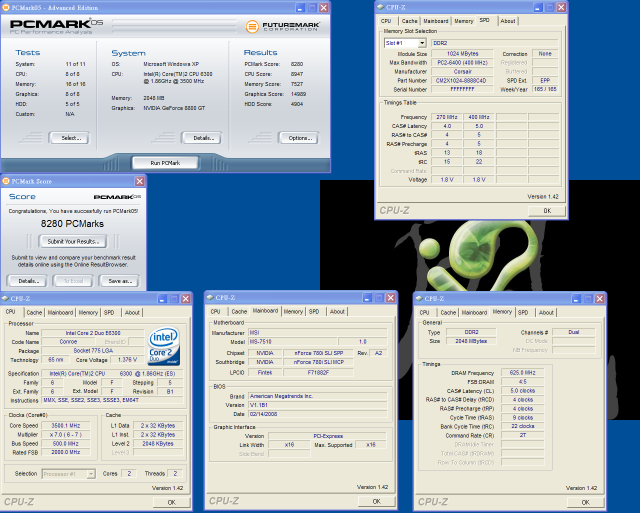Open SPD tab in CPU-Z CPU window

(109, 313)
